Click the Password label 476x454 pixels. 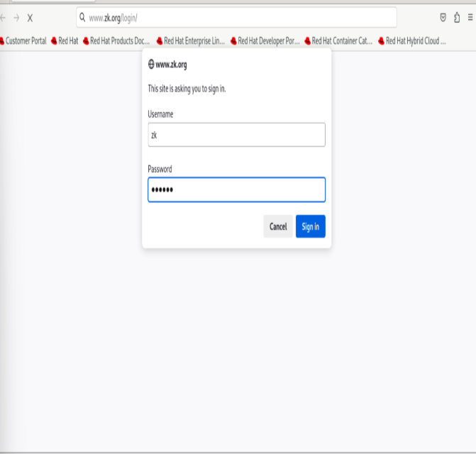(x=160, y=169)
